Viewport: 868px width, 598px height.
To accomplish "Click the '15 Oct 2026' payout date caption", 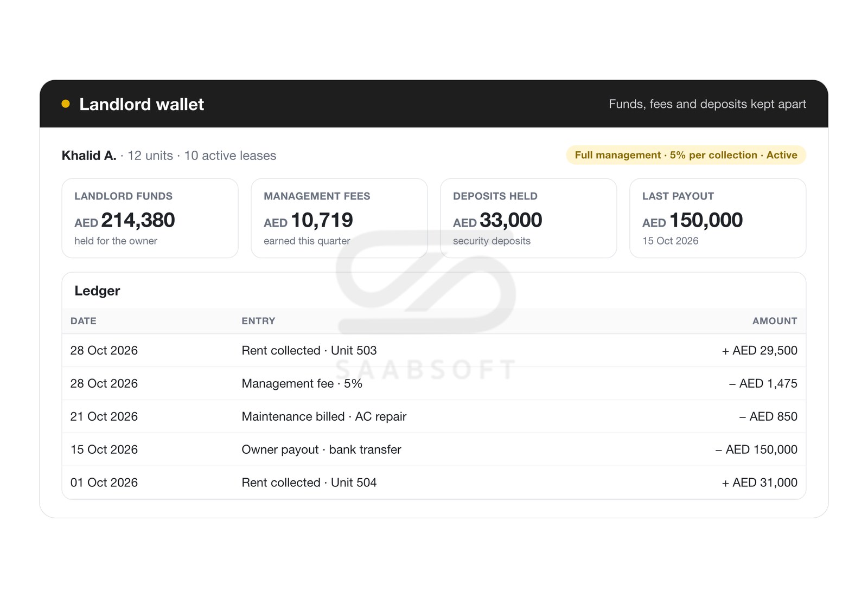I will pyautogui.click(x=671, y=241).
